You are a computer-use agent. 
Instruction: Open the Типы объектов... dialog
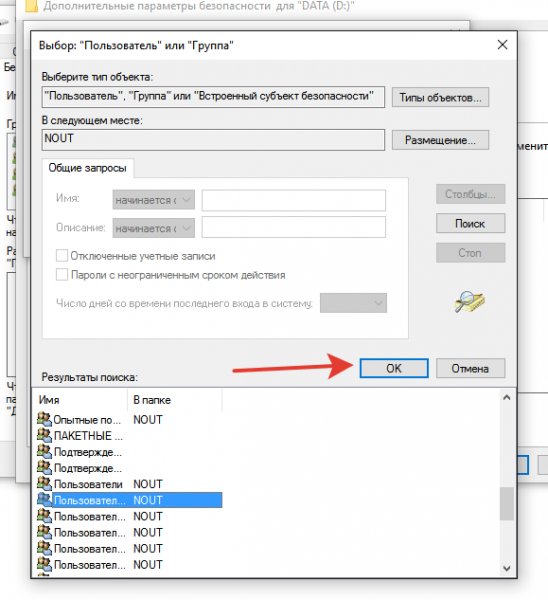click(440, 98)
